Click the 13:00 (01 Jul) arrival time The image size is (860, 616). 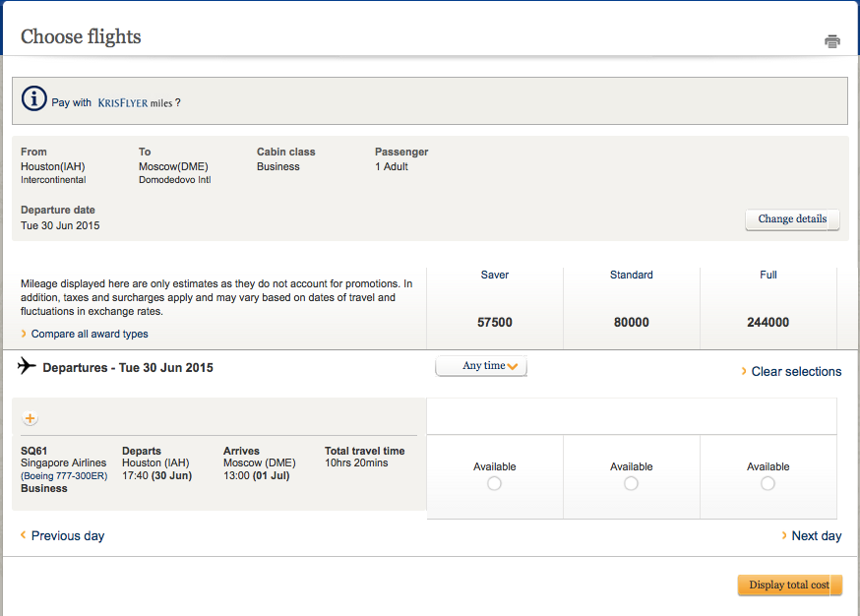tap(256, 475)
